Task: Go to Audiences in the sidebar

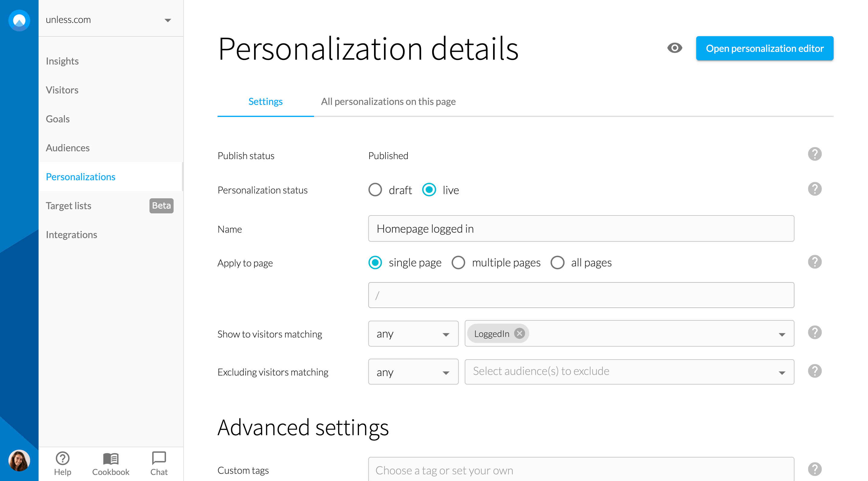Action: (x=68, y=148)
